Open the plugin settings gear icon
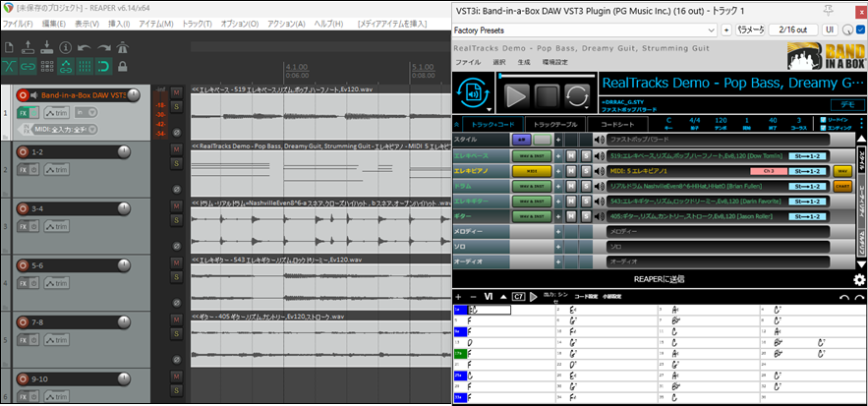Viewport: 868px width, 406px height. [x=859, y=280]
